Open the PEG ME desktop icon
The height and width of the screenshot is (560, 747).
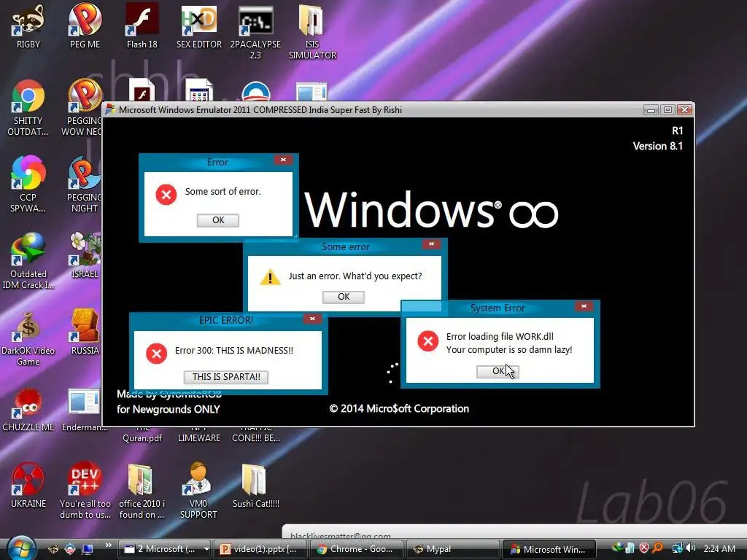(x=85, y=26)
